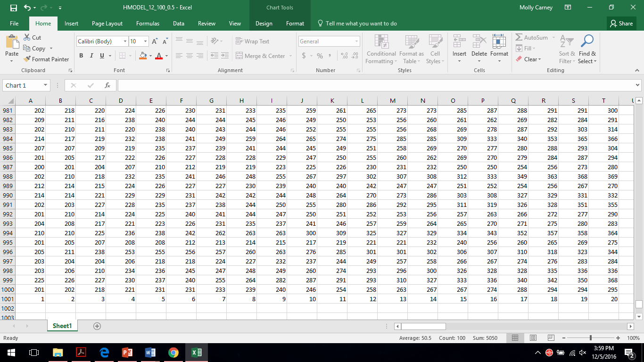Toggle Align Right
The image size is (644, 362).
pyautogui.click(x=200, y=56)
